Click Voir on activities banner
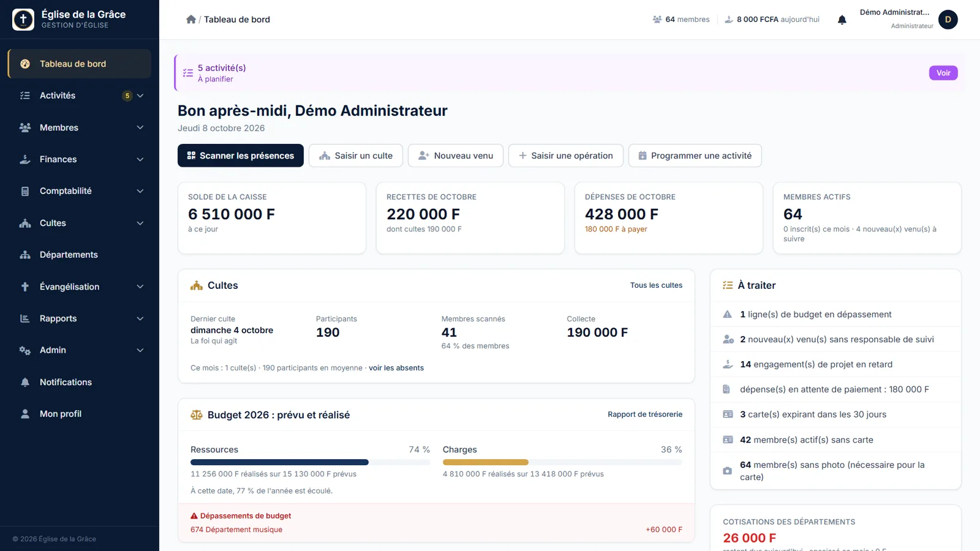This screenshot has width=980, height=551. tap(943, 73)
